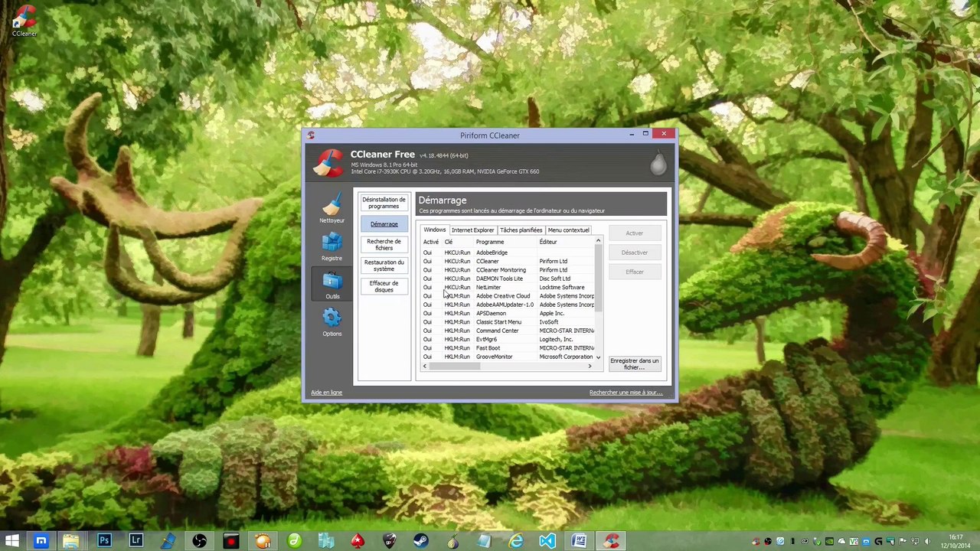Screen dimensions: 980x551
Task: Switch to the Internet Explorer tab
Action: coord(472,230)
